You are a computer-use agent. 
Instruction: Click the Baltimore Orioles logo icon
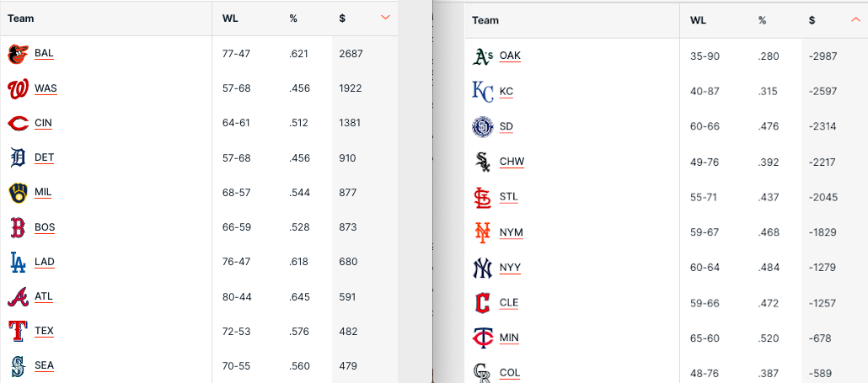pyautogui.click(x=18, y=54)
